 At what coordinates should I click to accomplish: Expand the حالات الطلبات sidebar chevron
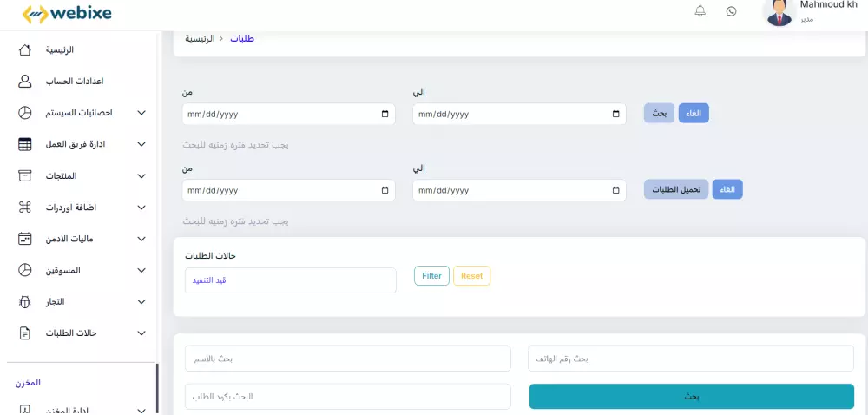point(141,333)
